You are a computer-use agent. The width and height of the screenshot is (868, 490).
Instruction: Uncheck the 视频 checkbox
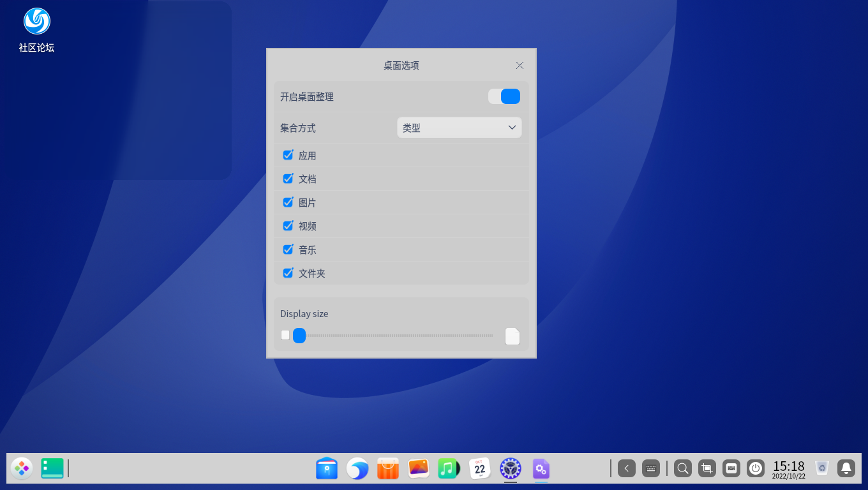click(x=288, y=226)
